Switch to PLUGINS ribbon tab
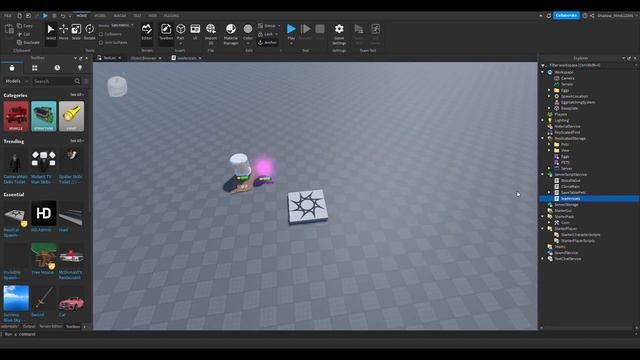This screenshot has width=640, height=360. [x=171, y=16]
